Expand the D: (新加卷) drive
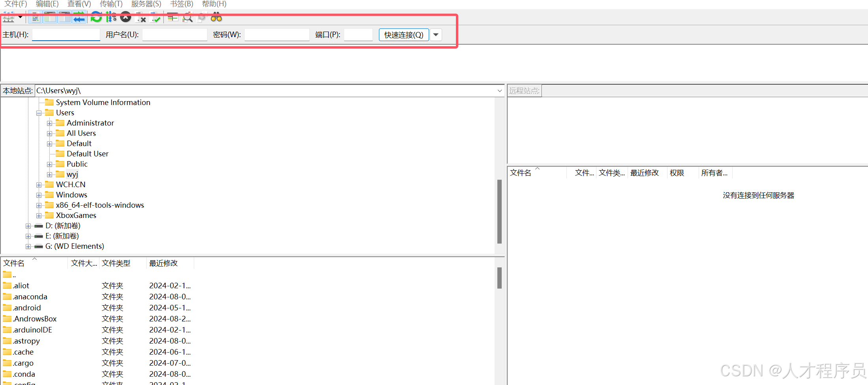This screenshot has width=868, height=385. click(28, 226)
